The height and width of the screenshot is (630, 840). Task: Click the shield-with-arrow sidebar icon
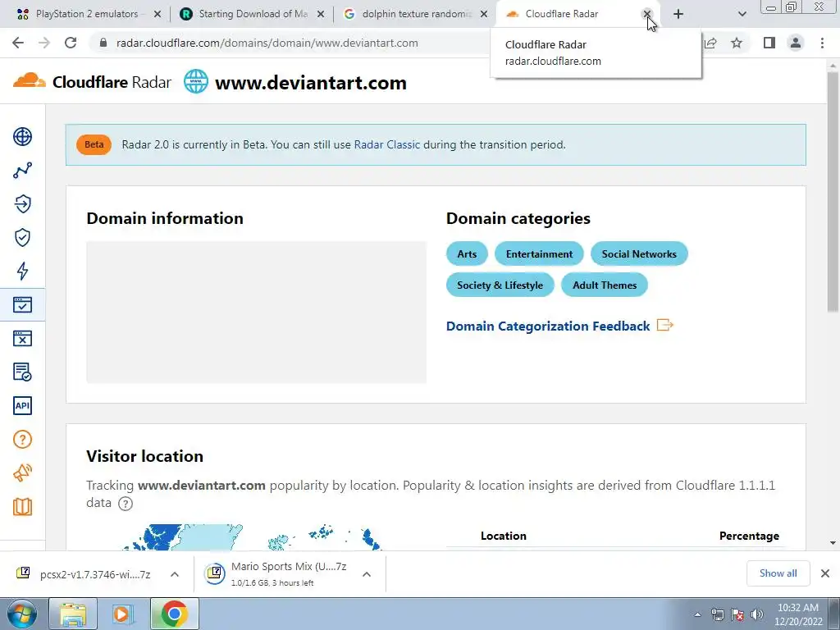[22, 203]
